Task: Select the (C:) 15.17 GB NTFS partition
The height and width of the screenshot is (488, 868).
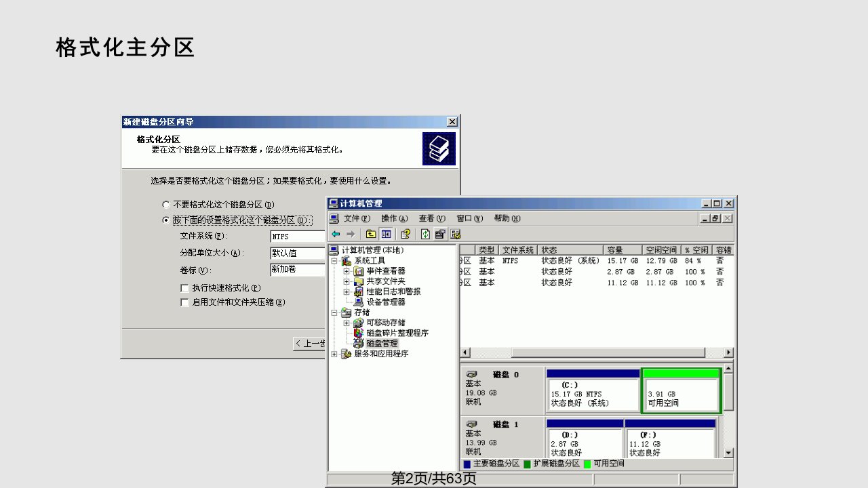Action: (x=593, y=391)
